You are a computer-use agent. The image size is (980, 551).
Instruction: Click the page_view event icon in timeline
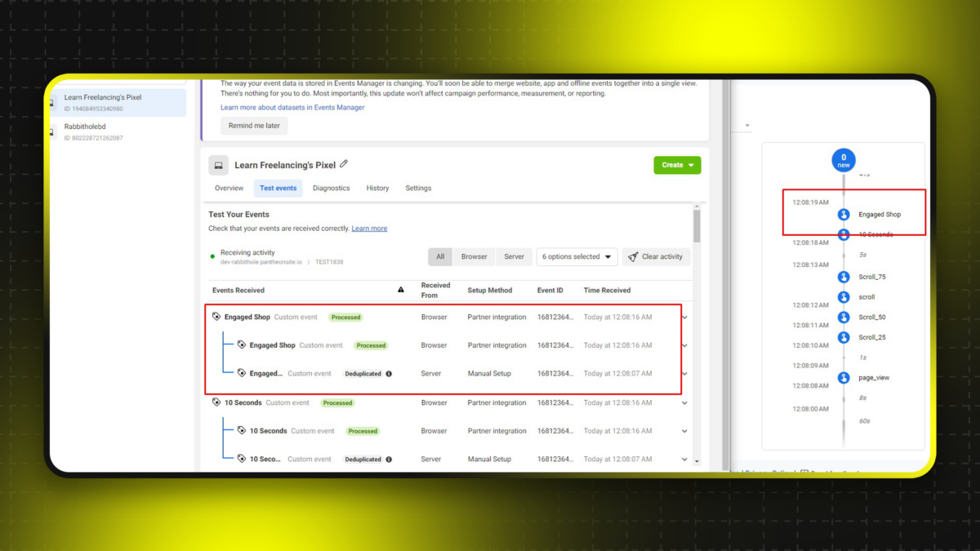pos(844,378)
